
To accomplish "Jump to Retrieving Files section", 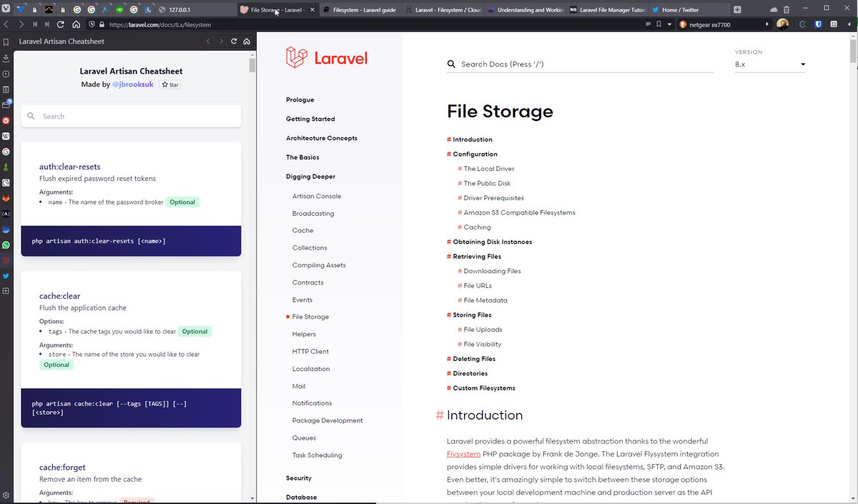I will pos(477,257).
